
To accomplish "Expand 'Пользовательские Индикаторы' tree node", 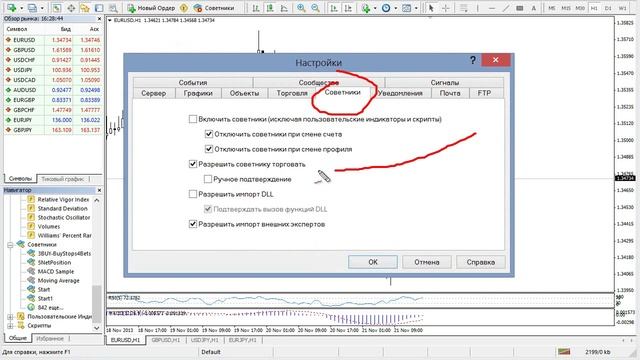I will coord(10,317).
